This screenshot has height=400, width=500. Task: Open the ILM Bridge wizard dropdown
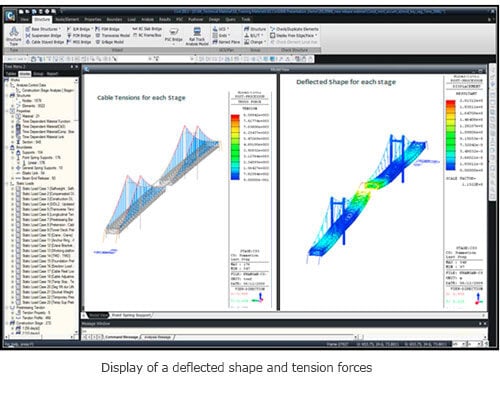pyautogui.click(x=79, y=29)
